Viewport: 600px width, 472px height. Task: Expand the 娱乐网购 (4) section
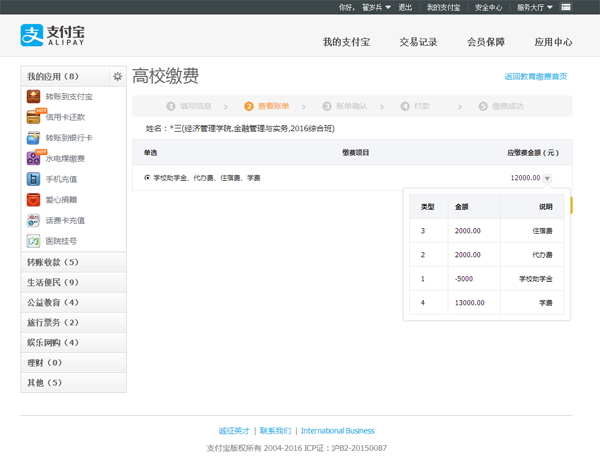[73, 343]
